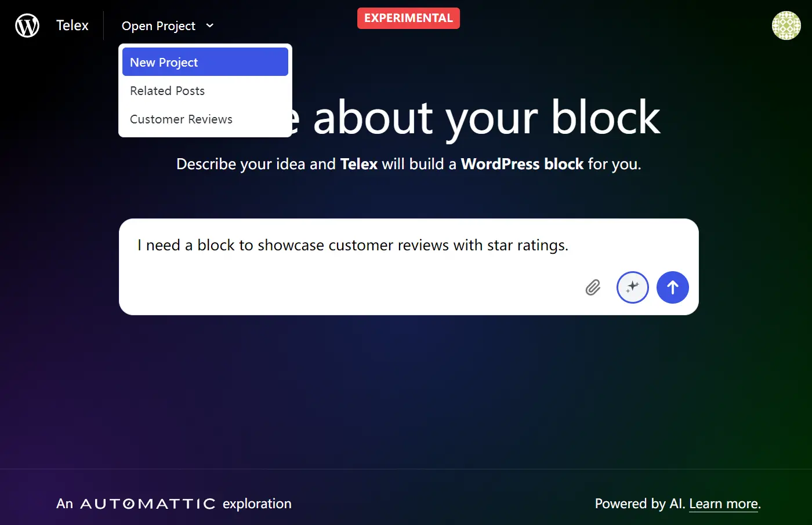
Task: Click the Telex brand name
Action: click(72, 25)
